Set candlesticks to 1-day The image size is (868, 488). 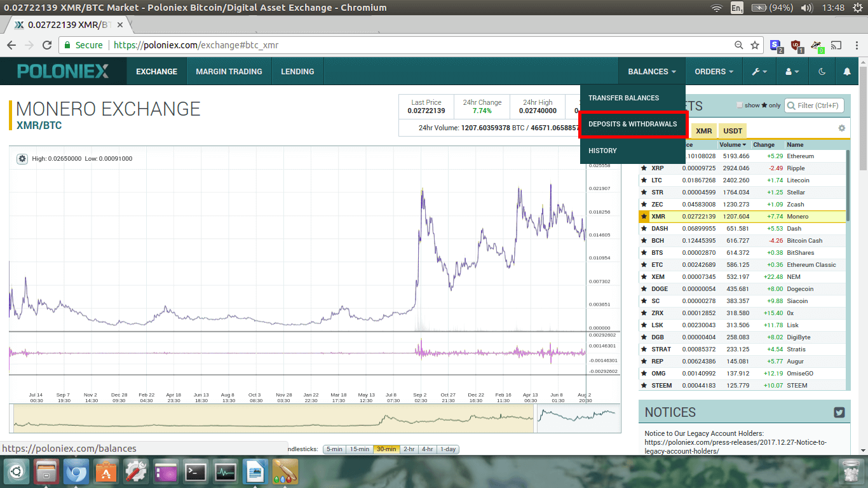[x=447, y=449]
